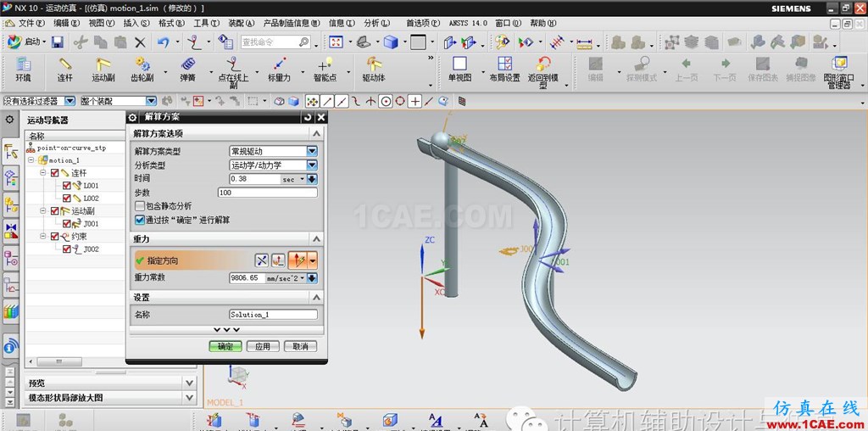Collapse the 设置 section
The width and height of the screenshot is (868, 431).
click(x=316, y=298)
